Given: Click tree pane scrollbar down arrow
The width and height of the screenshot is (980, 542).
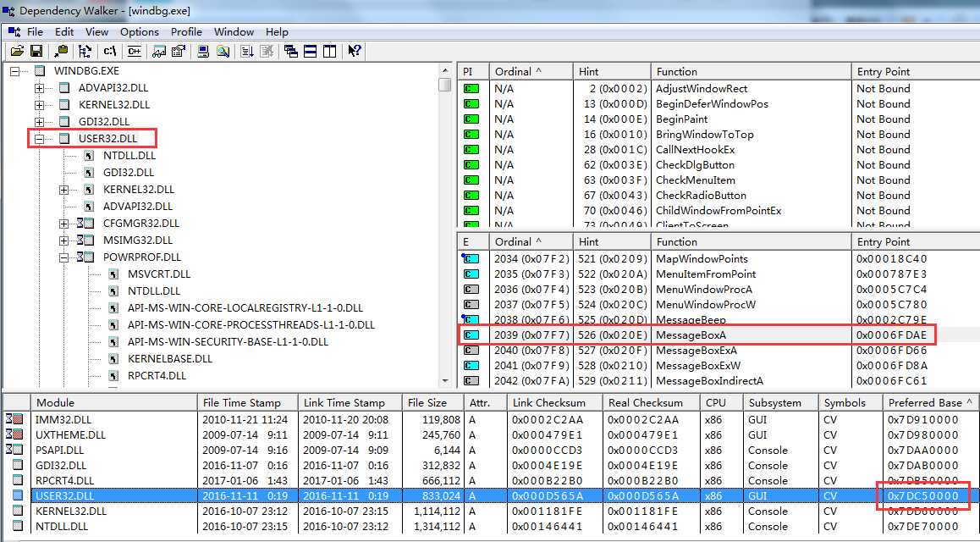Looking at the screenshot, I should click(x=445, y=380).
